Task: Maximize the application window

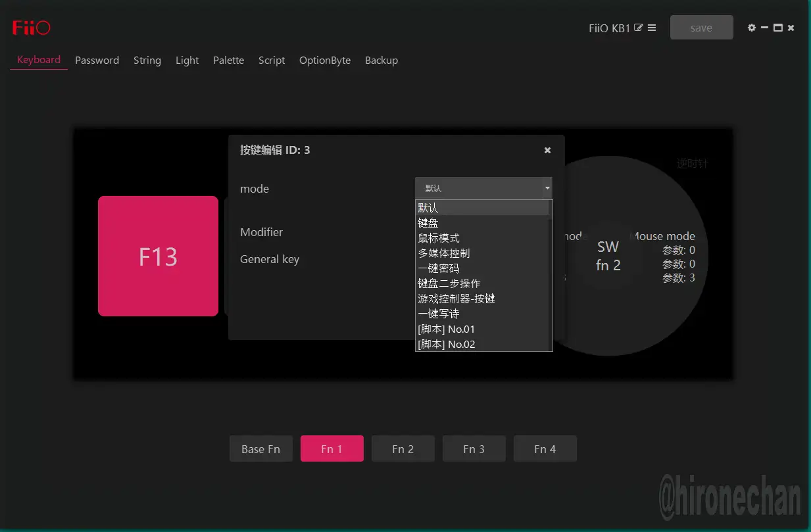Action: [778, 28]
